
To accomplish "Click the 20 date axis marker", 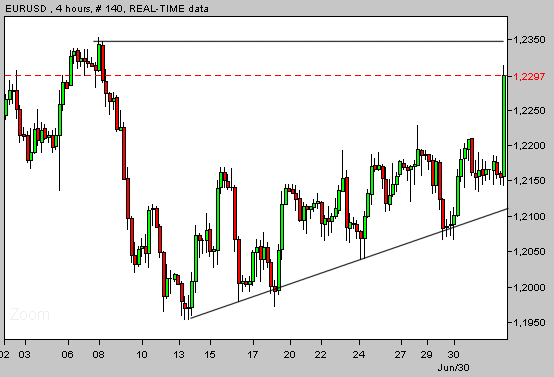I will pyautogui.click(x=290, y=354).
